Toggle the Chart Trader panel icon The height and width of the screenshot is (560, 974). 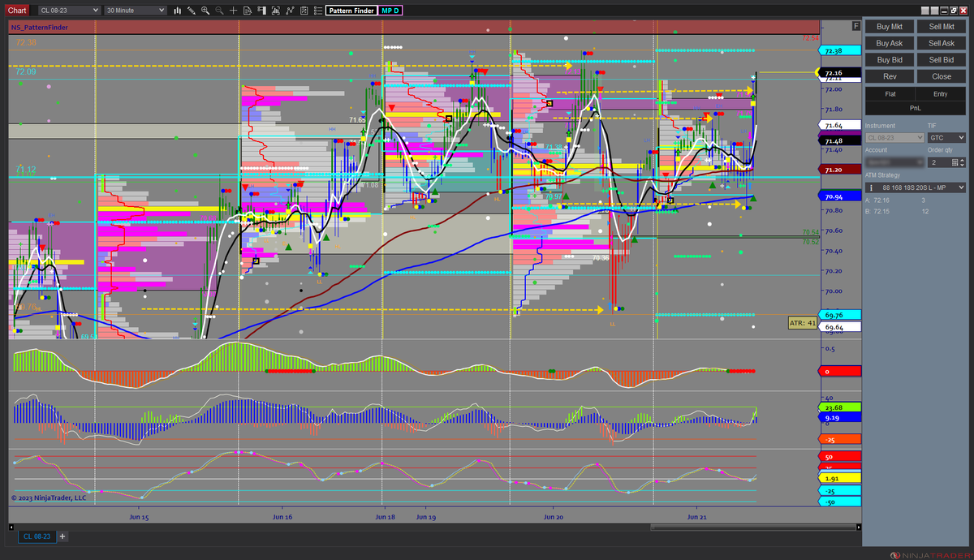[x=261, y=11]
